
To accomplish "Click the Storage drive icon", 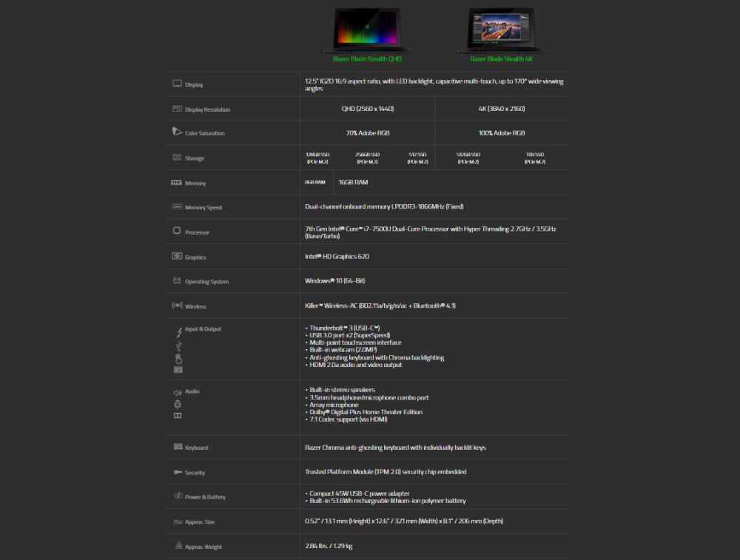I will 177,157.
